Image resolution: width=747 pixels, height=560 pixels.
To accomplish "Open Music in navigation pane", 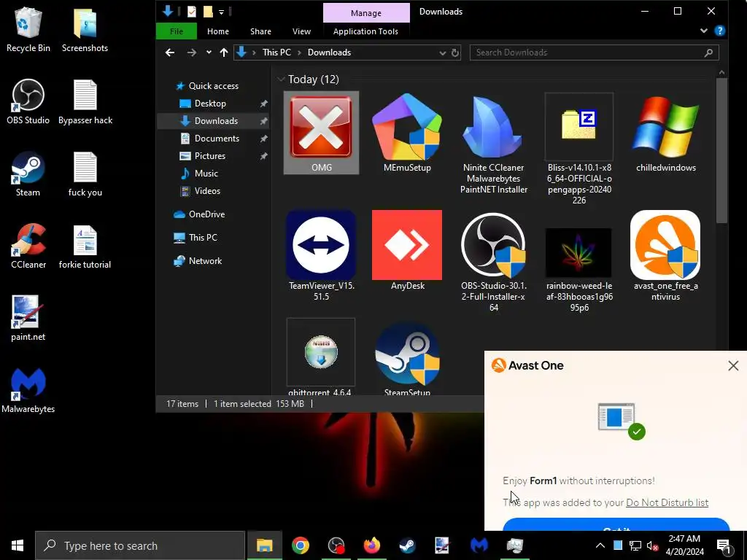I will point(206,174).
